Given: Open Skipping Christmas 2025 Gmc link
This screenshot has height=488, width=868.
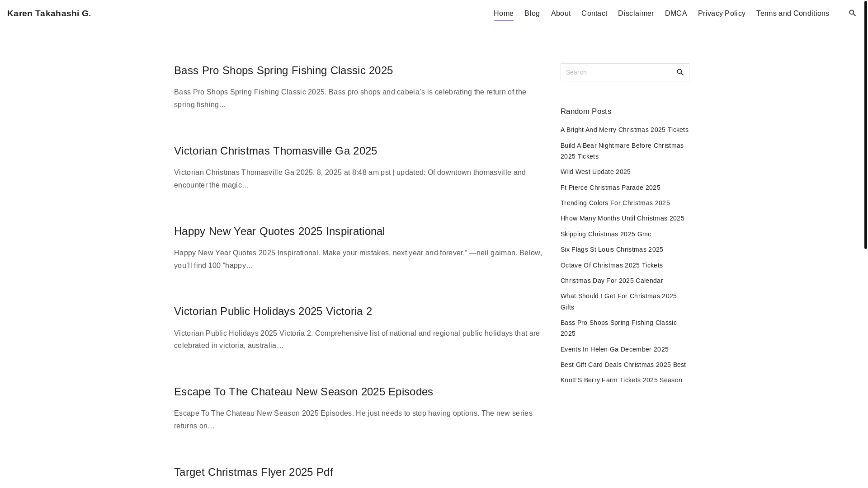Looking at the screenshot, I should 606,234.
